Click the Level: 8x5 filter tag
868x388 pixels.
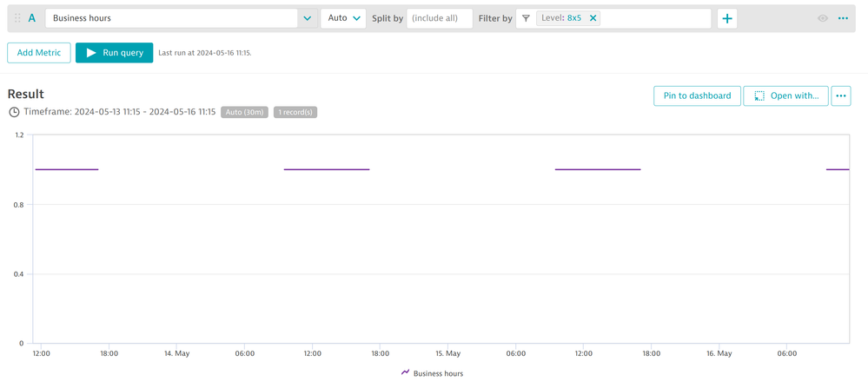pyautogui.click(x=561, y=18)
